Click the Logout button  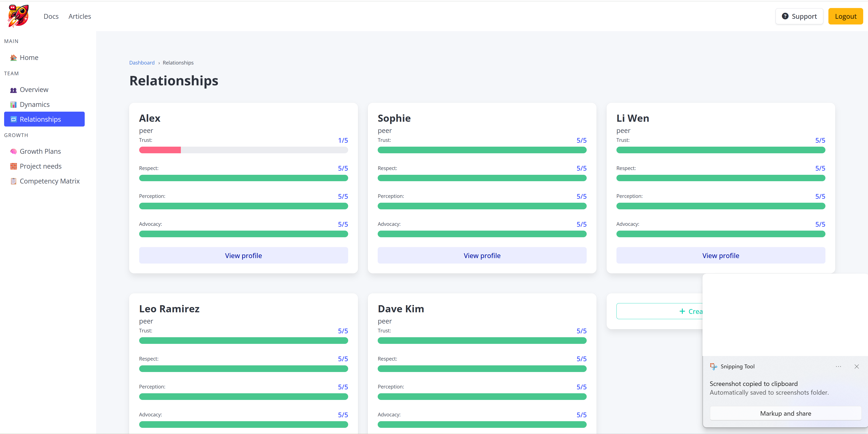coord(845,16)
